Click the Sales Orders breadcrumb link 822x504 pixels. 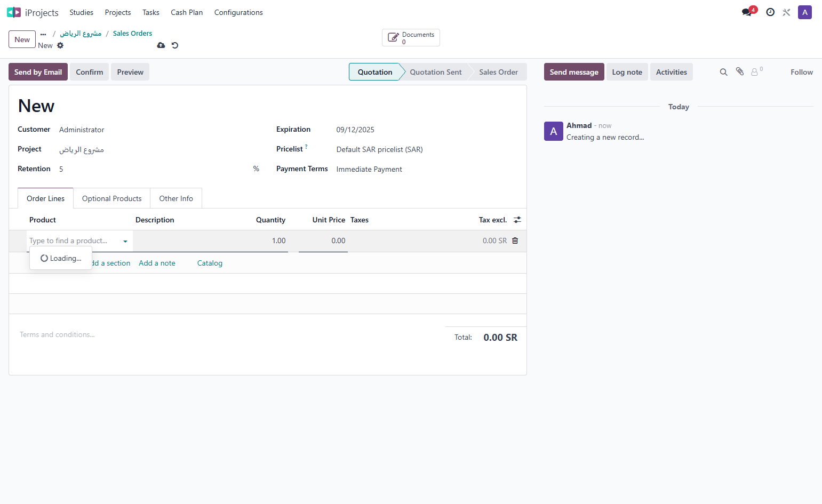pyautogui.click(x=132, y=33)
